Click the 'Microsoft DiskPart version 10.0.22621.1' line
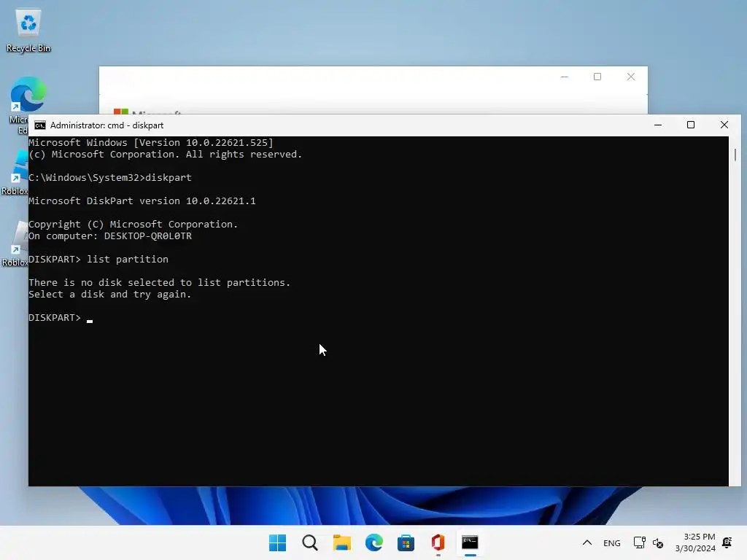Viewport: 747px width, 560px height. 142,201
